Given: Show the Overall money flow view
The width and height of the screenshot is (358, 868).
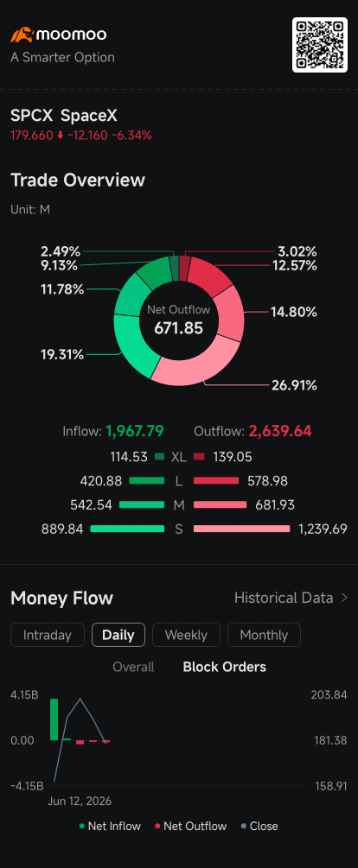Looking at the screenshot, I should [x=133, y=667].
